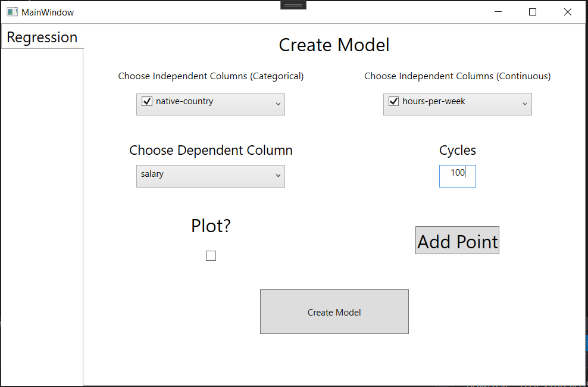588x387 pixels.
Task: Enable the Plot? checkbox
Action: [211, 256]
